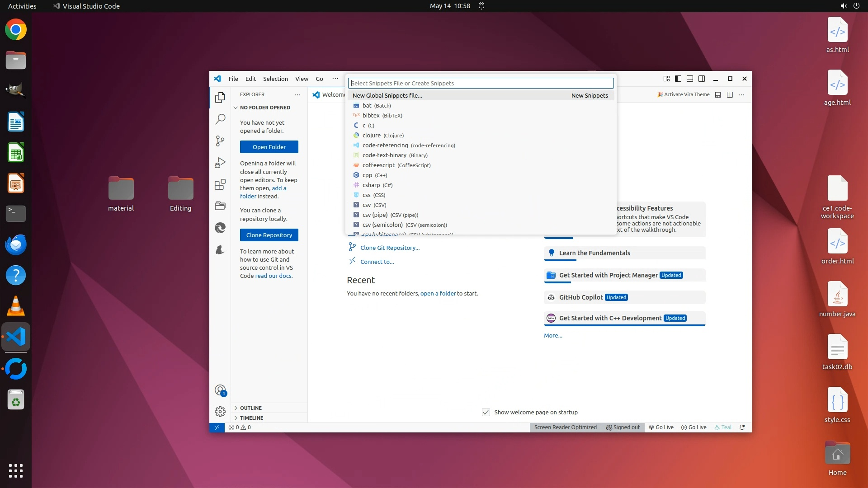Open the Search view in activity bar
868x488 pixels.
pos(220,119)
